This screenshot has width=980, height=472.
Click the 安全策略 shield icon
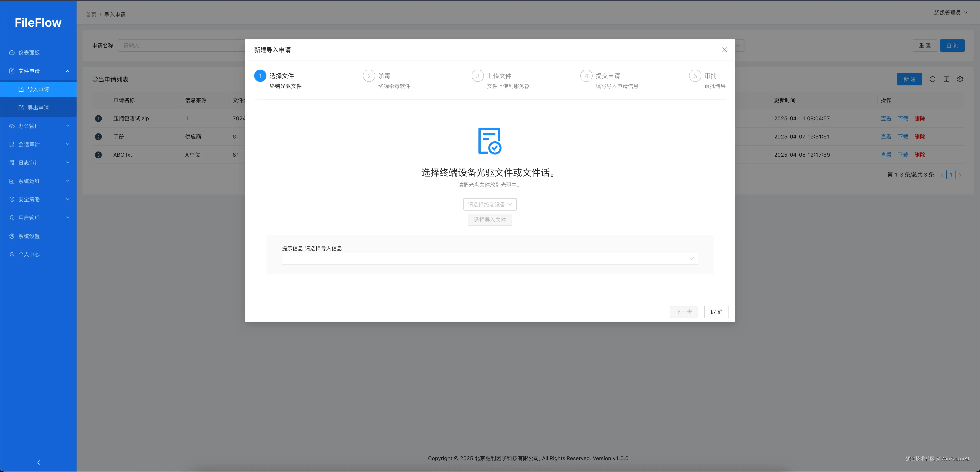[x=11, y=199]
